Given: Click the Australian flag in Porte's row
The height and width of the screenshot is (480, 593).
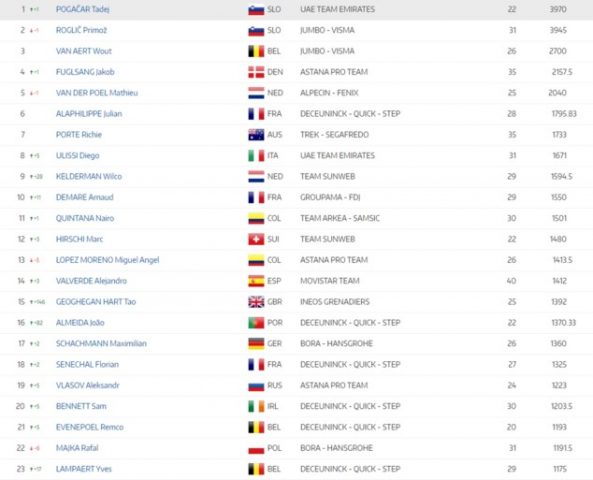Looking at the screenshot, I should pyautogui.click(x=256, y=135).
